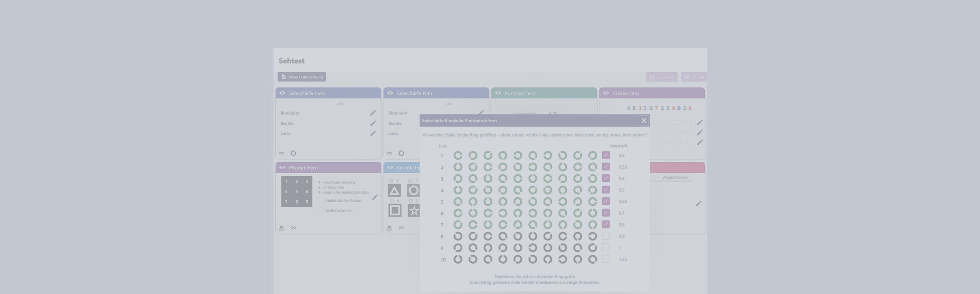980x294 pixels.
Task: Open the Bericht button
Action: (x=694, y=77)
